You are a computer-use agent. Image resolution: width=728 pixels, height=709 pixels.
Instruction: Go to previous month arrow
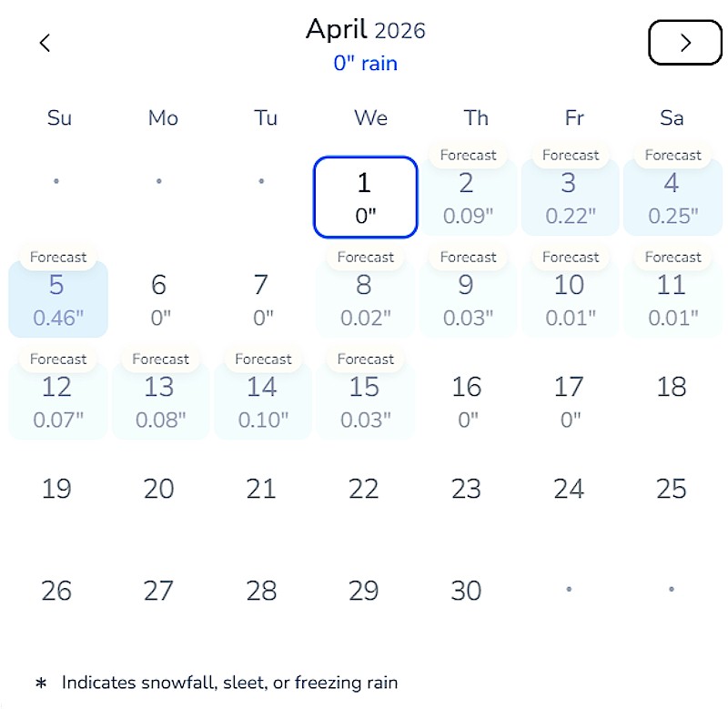click(x=45, y=43)
